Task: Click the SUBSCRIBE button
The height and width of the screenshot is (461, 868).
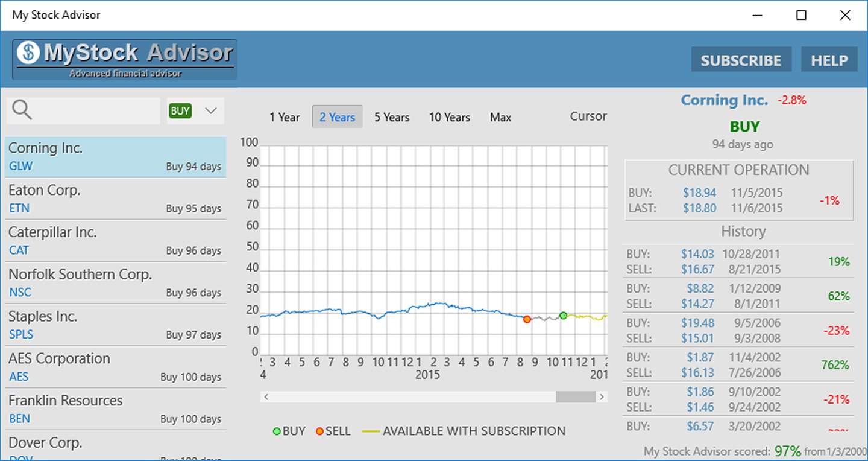Action: 741,60
